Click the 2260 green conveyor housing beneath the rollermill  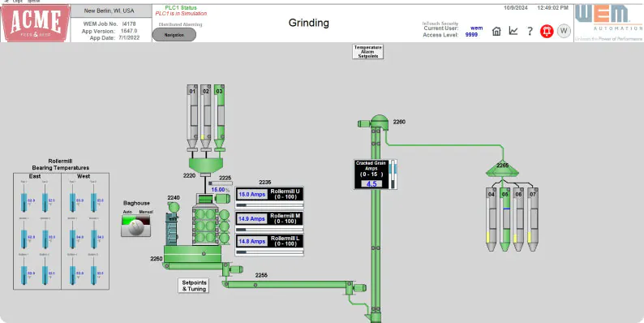pyautogui.click(x=192, y=254)
